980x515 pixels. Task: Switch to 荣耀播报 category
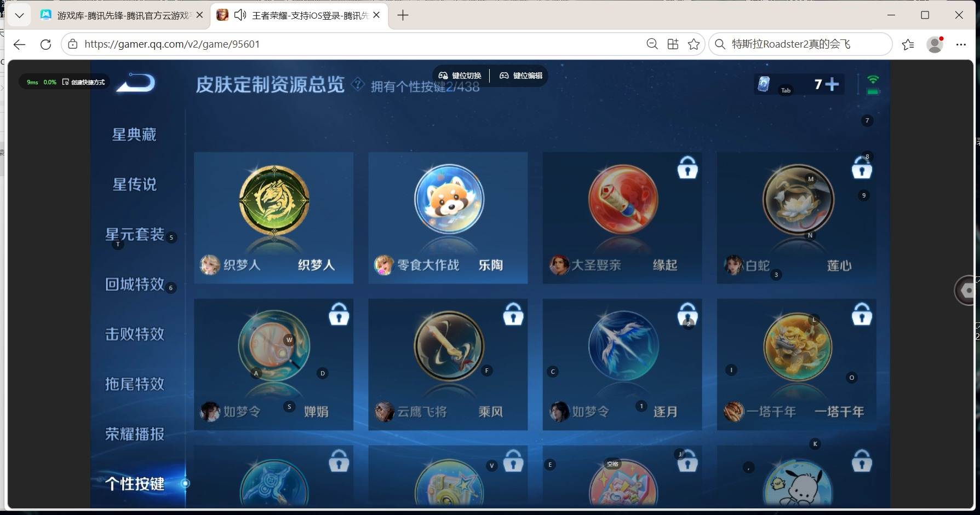tap(135, 434)
